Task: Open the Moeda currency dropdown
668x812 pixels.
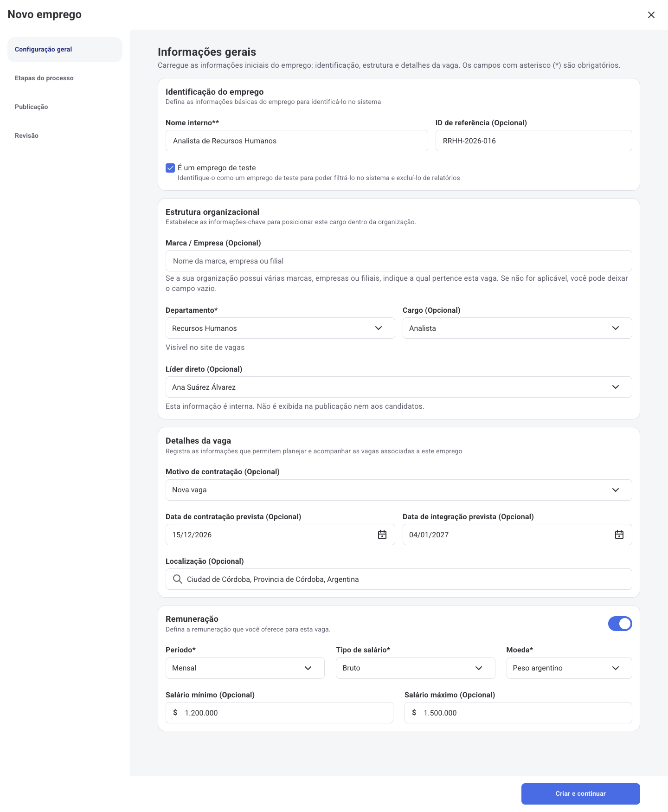Action: point(569,668)
